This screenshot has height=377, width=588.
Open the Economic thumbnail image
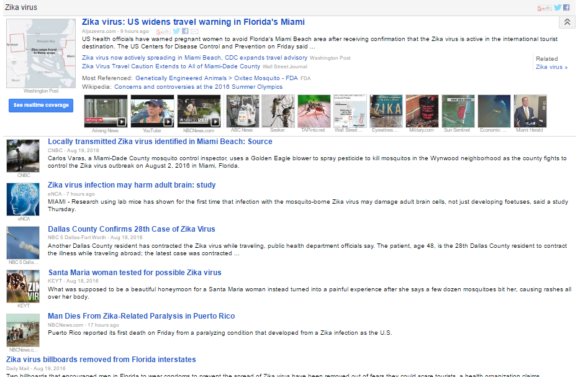pyautogui.click(x=494, y=111)
